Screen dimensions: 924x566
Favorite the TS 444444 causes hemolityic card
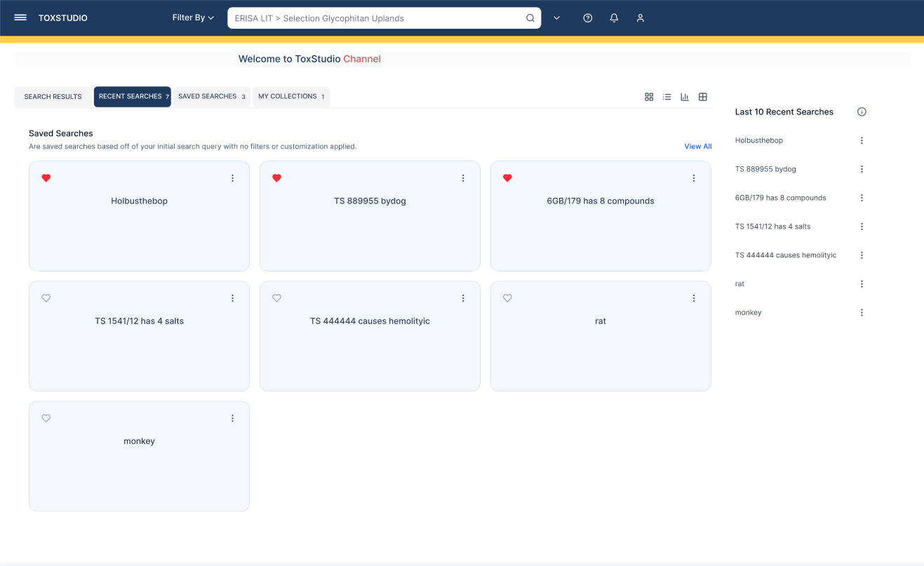coord(276,298)
